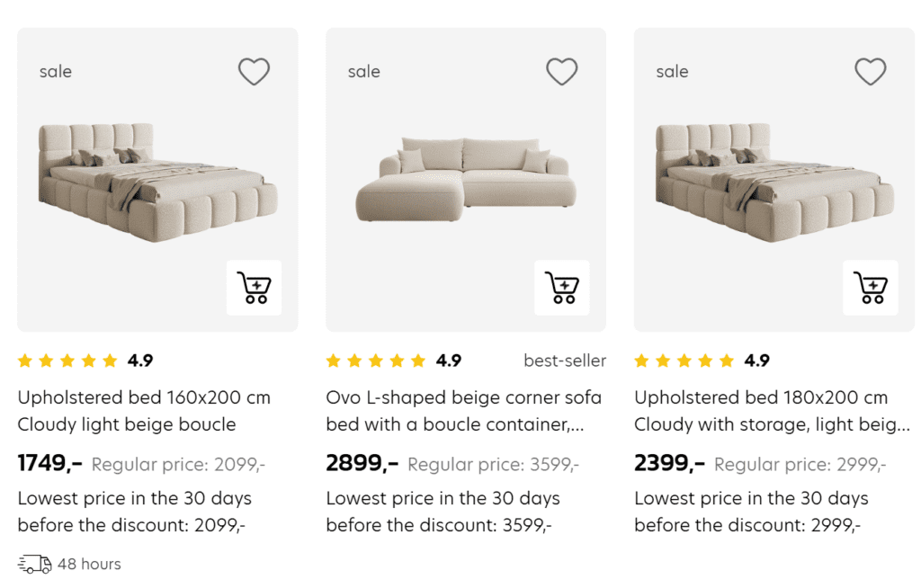921x588 pixels.
Task: Click star rating of 160x200 Cloudy bed
Action: (x=67, y=361)
